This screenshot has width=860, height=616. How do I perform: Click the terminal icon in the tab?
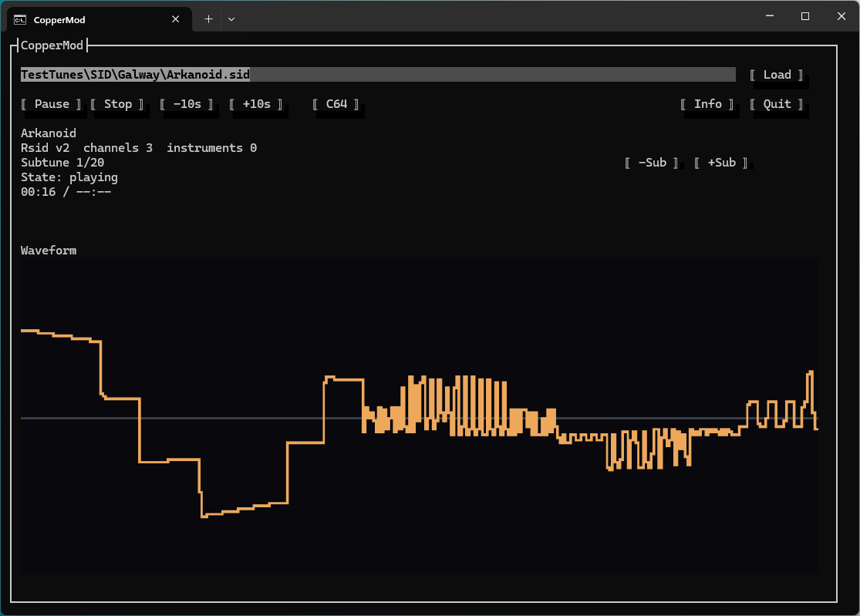pyautogui.click(x=20, y=20)
